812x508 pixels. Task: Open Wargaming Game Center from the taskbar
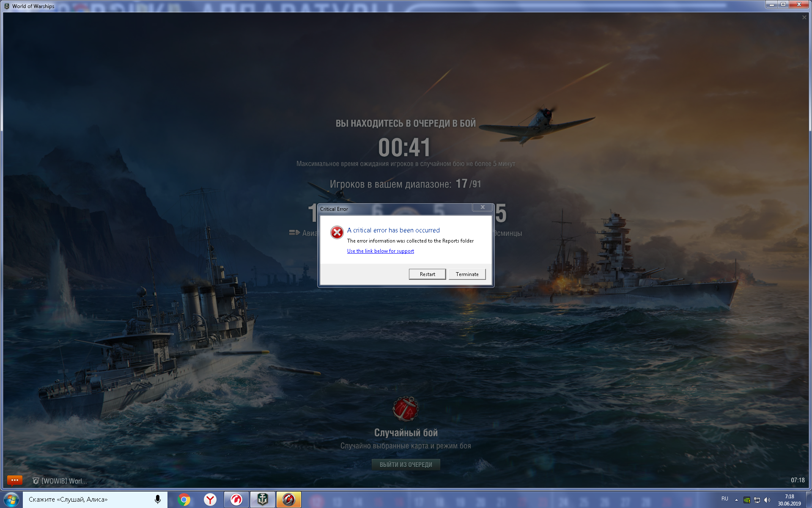pyautogui.click(x=236, y=500)
